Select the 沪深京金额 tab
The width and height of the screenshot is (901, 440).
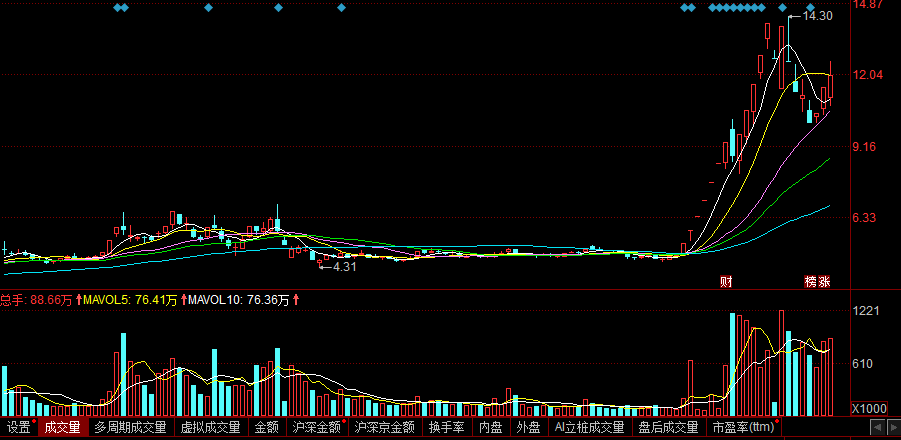tap(384, 427)
